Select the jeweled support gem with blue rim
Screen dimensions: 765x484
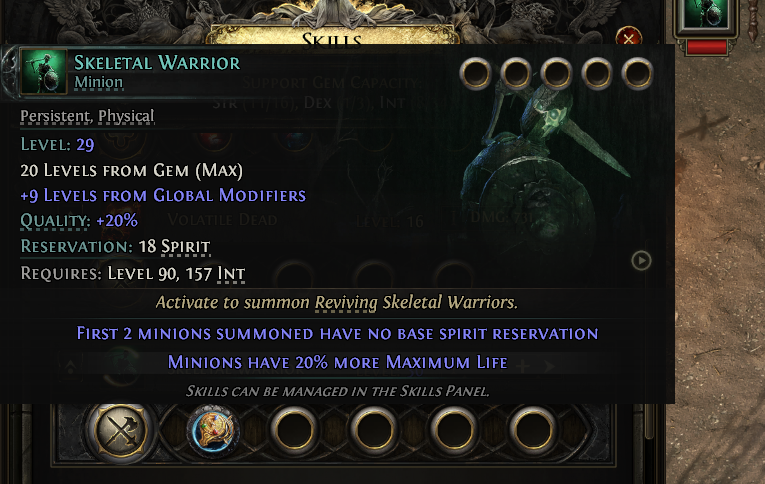(213, 431)
